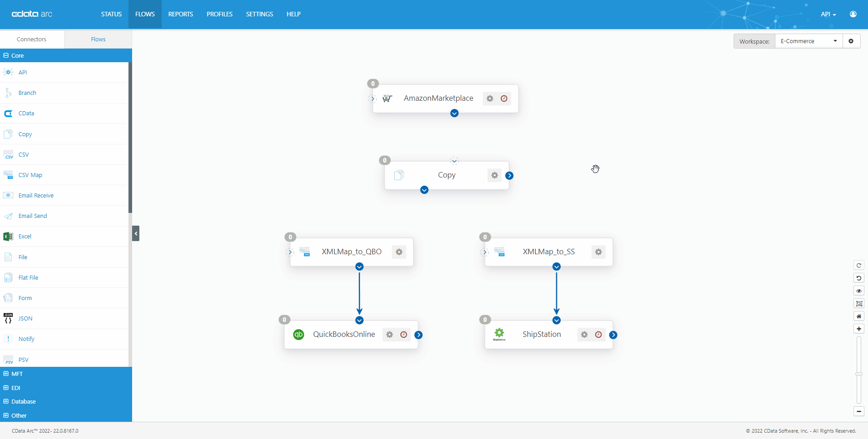Image resolution: width=868 pixels, height=439 pixels.
Task: Click the canvas zoom slider handle
Action: click(x=859, y=374)
